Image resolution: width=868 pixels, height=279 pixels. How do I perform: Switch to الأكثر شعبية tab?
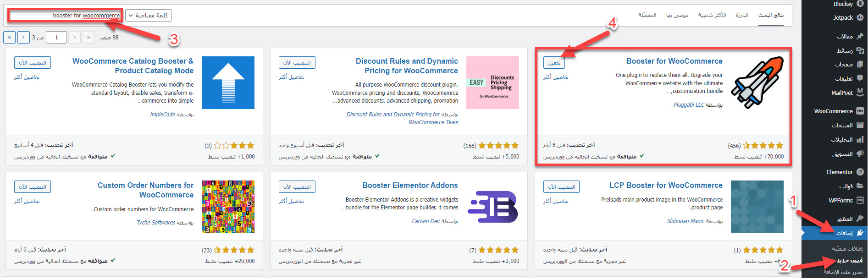click(x=712, y=15)
